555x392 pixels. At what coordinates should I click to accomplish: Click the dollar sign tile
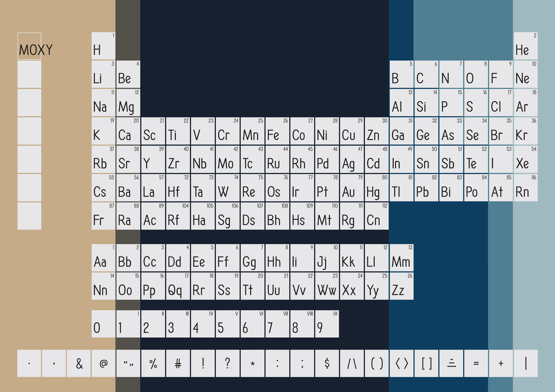click(327, 363)
